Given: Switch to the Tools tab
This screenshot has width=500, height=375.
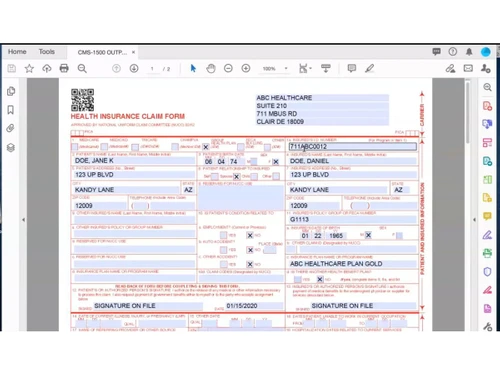Looking at the screenshot, I should coord(47,52).
